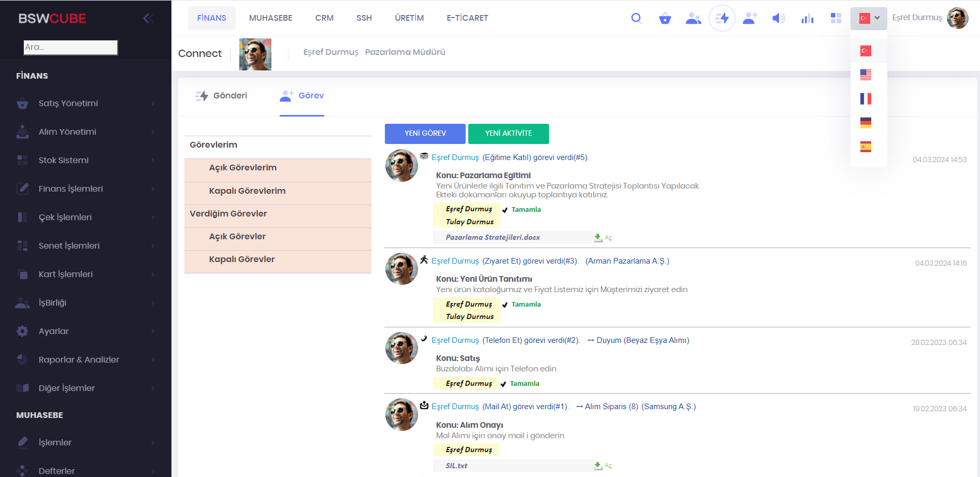Collapse sidebar with double chevron icon
980x477 pixels.
pos(148,19)
